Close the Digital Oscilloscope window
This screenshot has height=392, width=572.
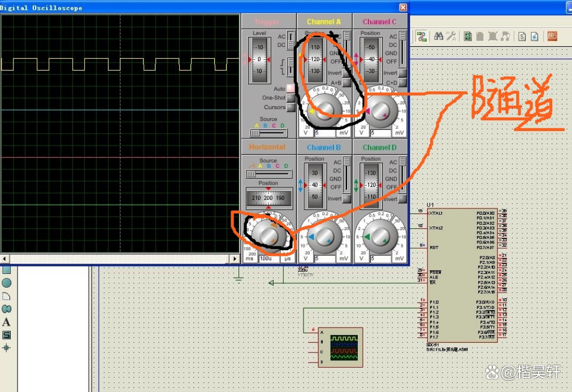(x=403, y=8)
